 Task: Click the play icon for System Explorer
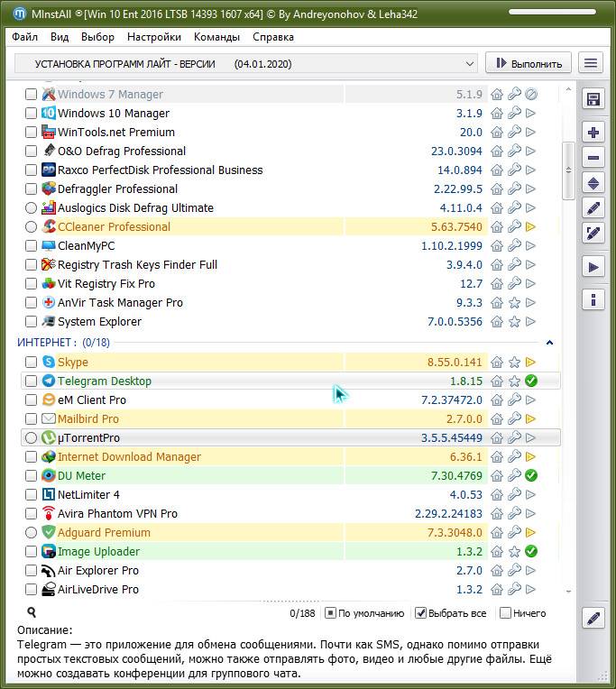coord(530,322)
